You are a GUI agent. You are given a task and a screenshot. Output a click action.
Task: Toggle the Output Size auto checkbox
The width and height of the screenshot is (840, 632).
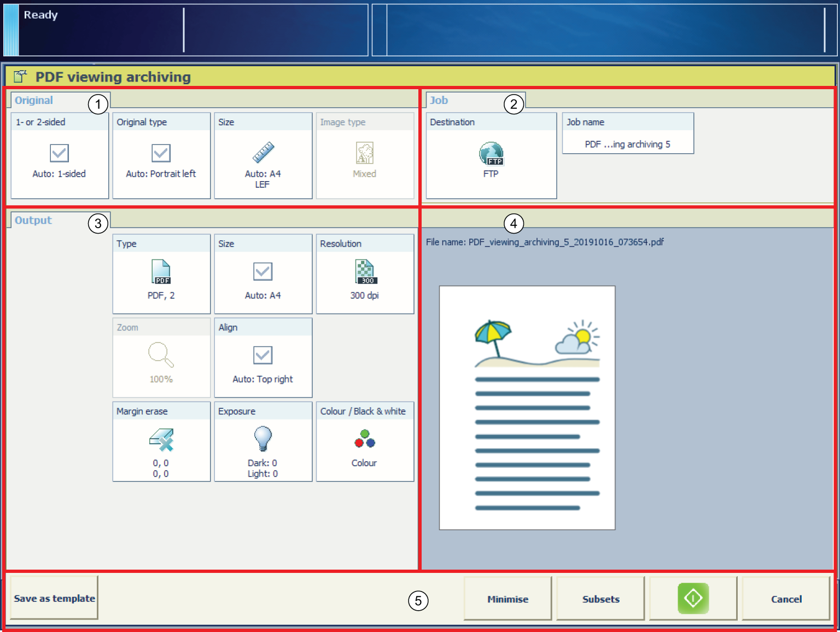coord(262,271)
